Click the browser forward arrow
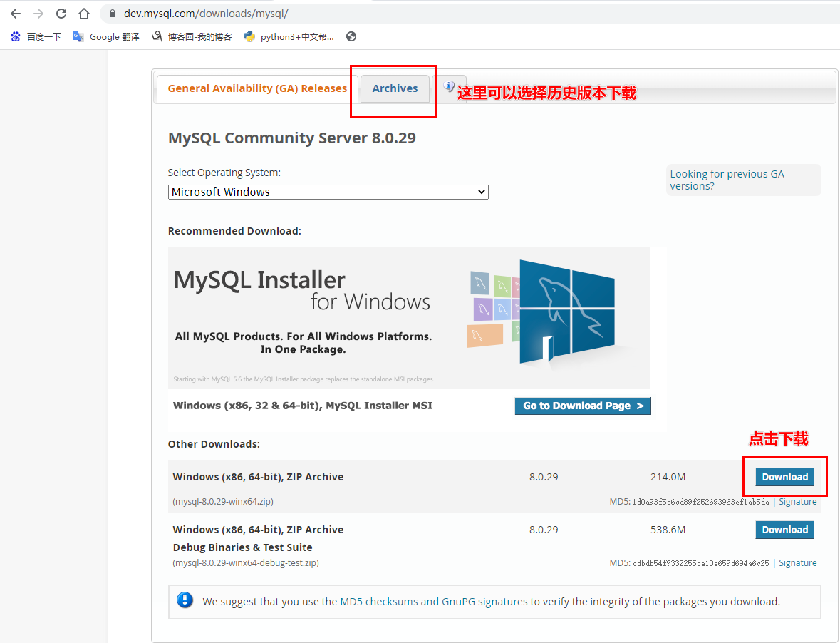 tap(38, 14)
